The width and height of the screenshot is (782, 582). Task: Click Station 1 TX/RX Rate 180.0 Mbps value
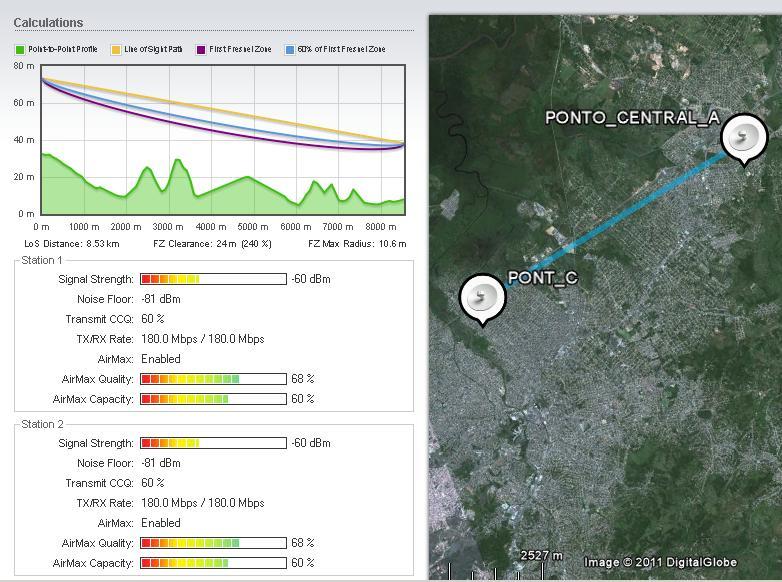pyautogui.click(x=202, y=339)
